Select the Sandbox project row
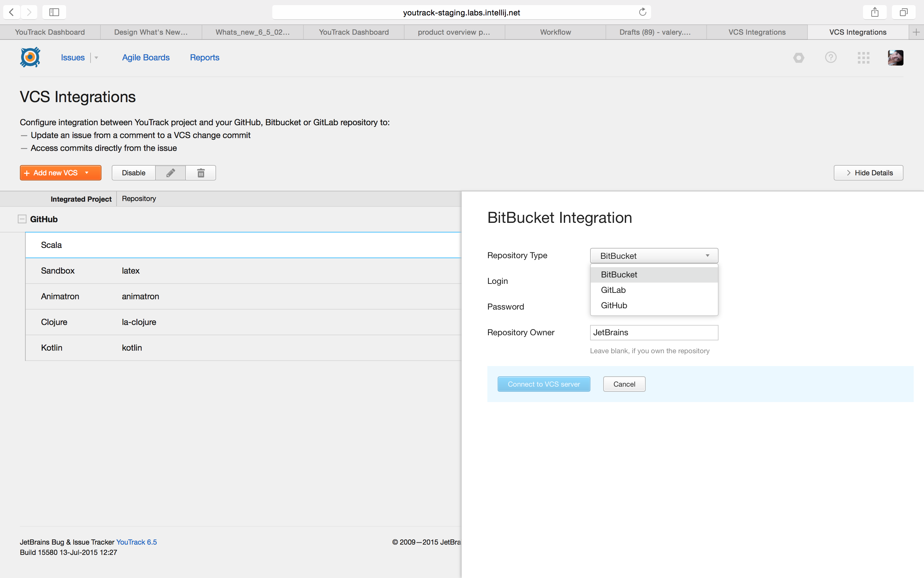The width and height of the screenshot is (924, 578). pyautogui.click(x=243, y=271)
